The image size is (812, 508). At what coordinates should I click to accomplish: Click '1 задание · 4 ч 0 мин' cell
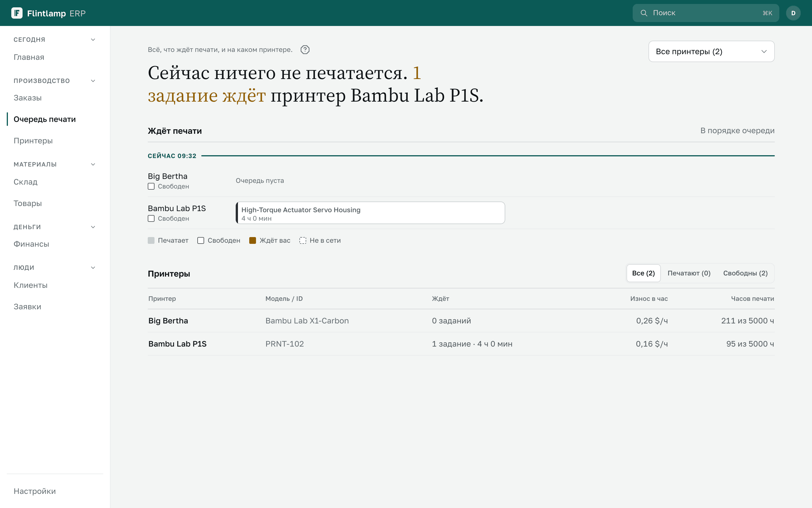(472, 344)
